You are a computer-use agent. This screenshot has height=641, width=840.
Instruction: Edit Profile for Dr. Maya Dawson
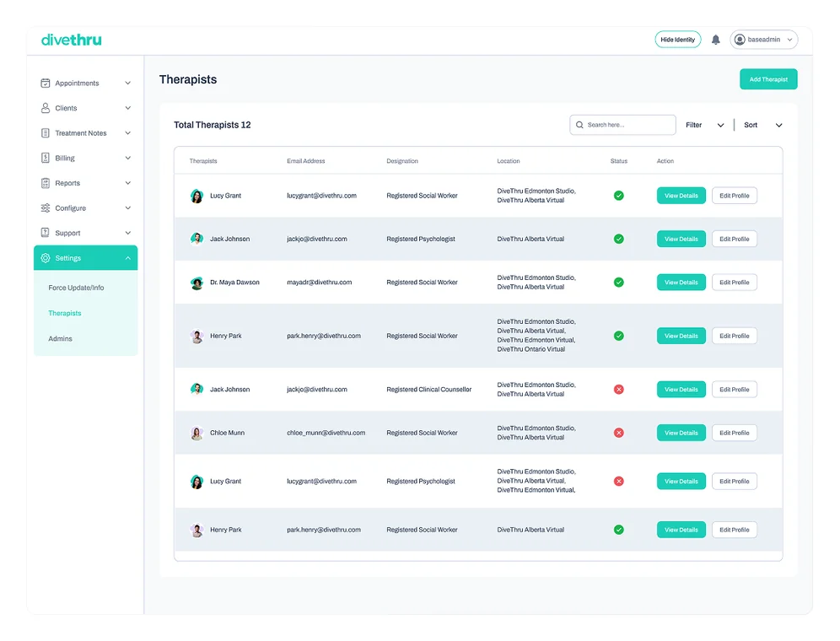(734, 283)
